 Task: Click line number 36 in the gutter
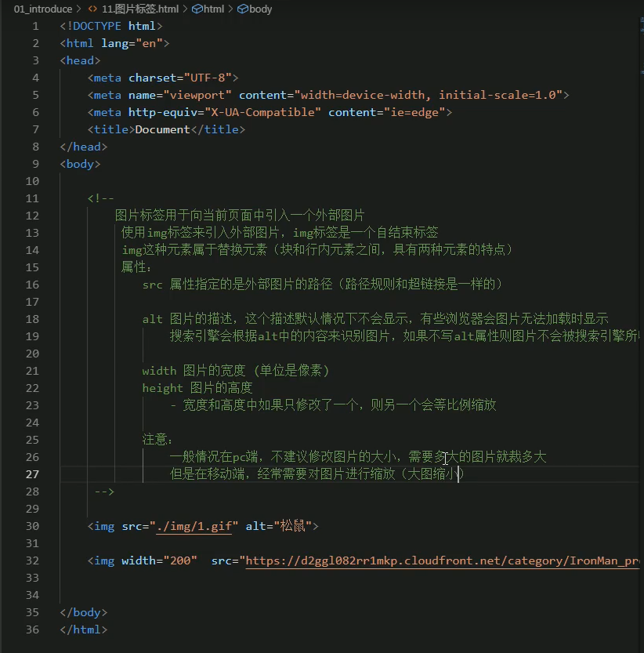pos(32,629)
